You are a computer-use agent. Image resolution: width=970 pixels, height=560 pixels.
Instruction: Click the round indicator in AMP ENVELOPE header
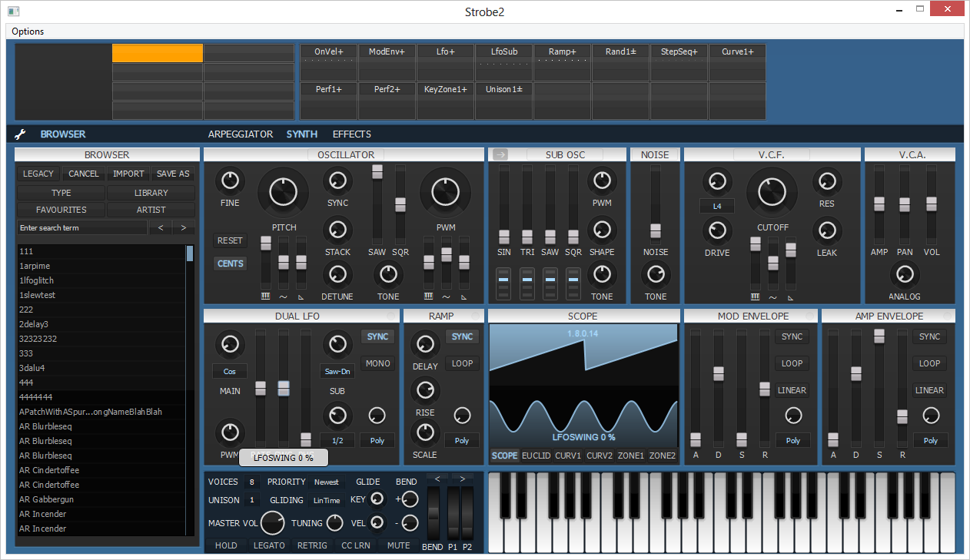pyautogui.click(x=947, y=316)
